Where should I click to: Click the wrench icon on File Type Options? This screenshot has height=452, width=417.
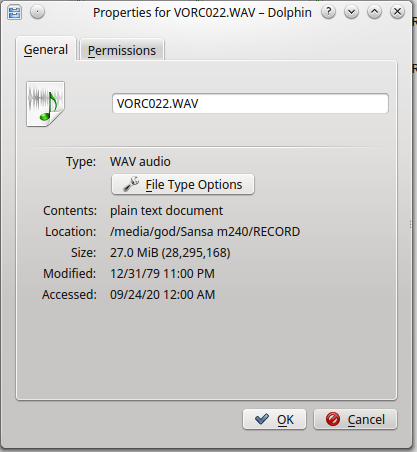click(x=131, y=184)
